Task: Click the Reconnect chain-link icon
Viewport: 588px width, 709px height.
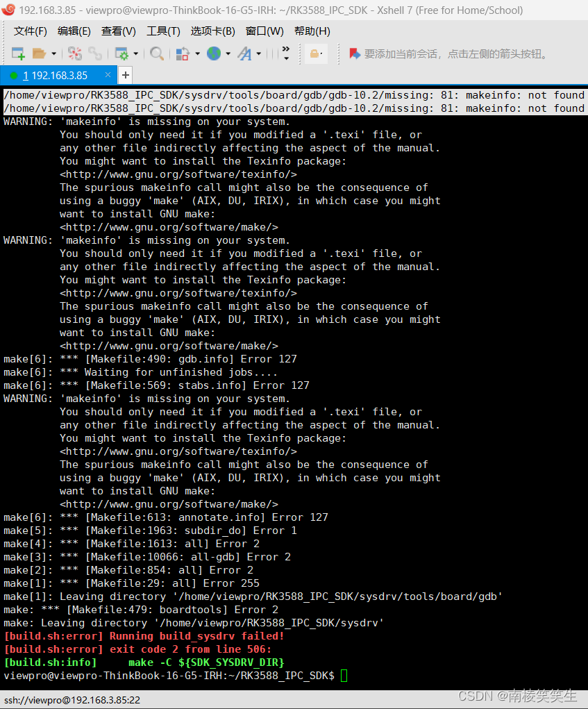Action: click(95, 53)
